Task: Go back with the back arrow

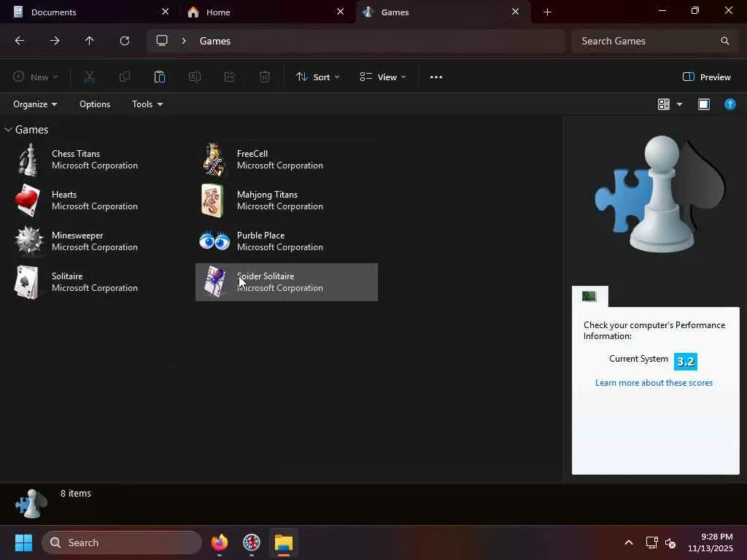Action: [20, 41]
